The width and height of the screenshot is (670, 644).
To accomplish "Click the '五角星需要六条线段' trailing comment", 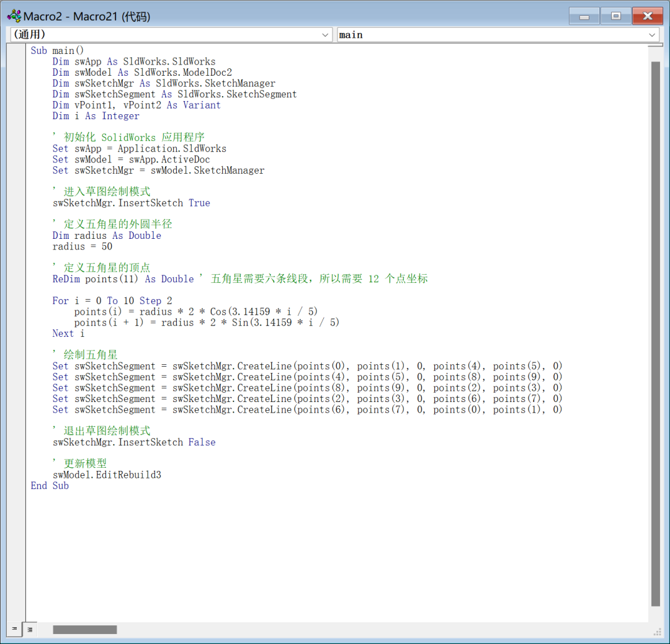I will click(314, 279).
